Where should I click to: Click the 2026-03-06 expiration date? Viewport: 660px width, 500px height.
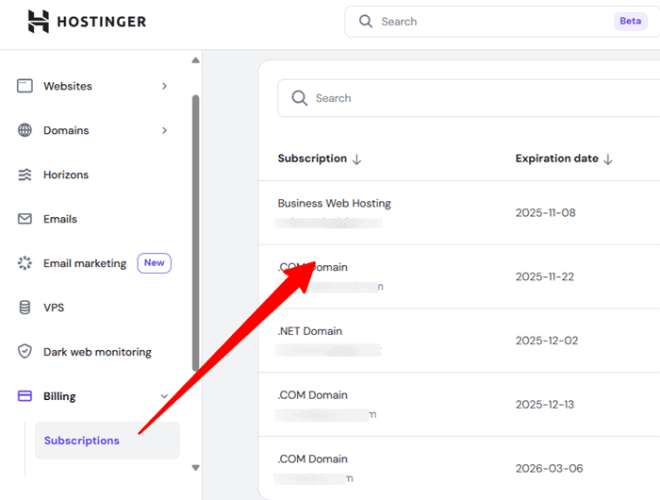tap(549, 468)
